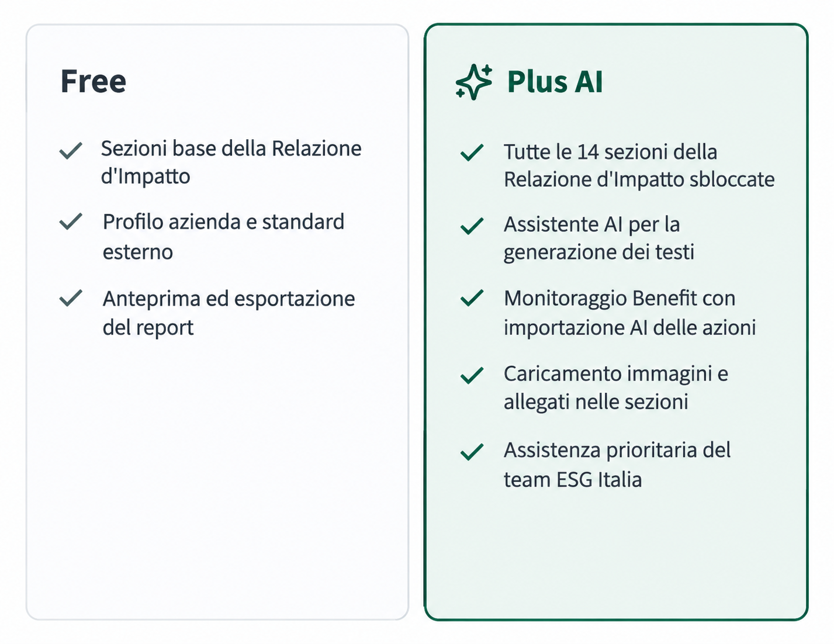Click Tutte le 14 sezioni feature text
The width and height of the screenshot is (834, 644).
click(639, 165)
